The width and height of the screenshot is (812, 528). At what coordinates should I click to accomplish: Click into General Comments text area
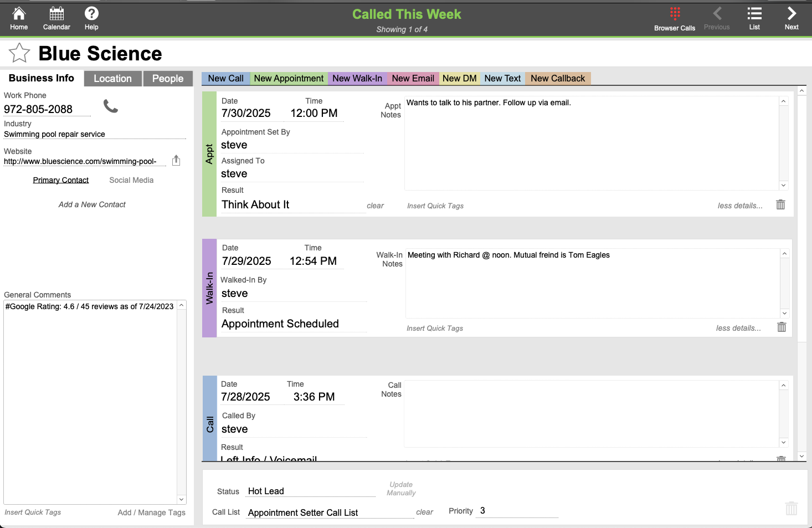tap(91, 402)
